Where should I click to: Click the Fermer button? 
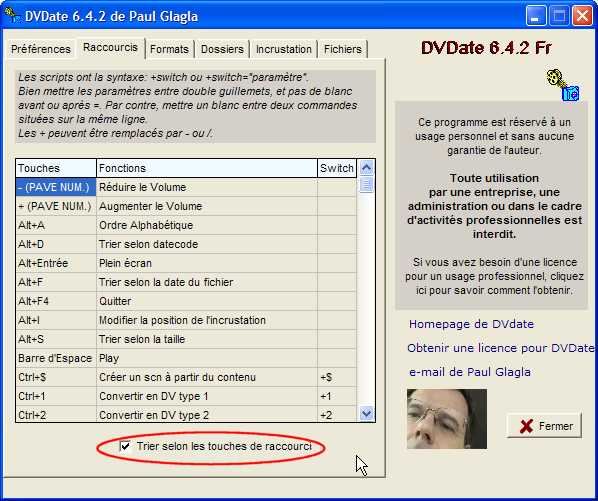pyautogui.click(x=544, y=426)
